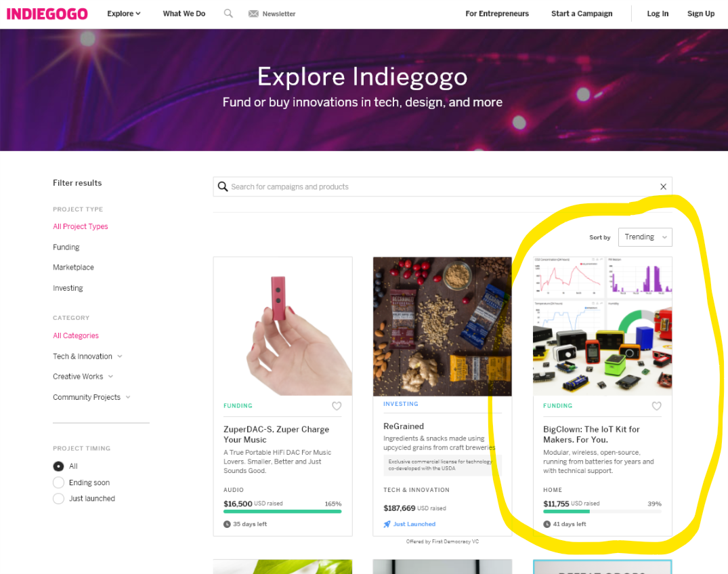Open What We Do menu item
Viewport: 728px width, 574px height.
[x=184, y=14]
